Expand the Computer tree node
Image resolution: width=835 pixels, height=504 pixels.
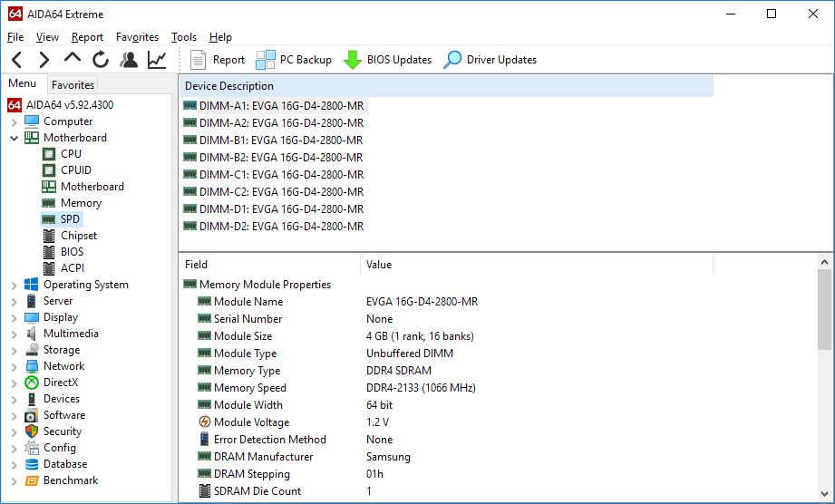pos(15,121)
